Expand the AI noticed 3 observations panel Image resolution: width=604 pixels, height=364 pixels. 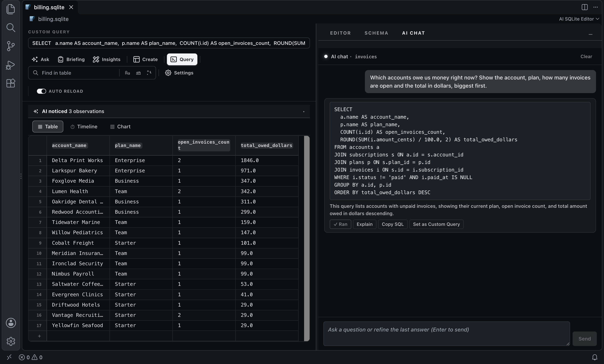(x=169, y=111)
